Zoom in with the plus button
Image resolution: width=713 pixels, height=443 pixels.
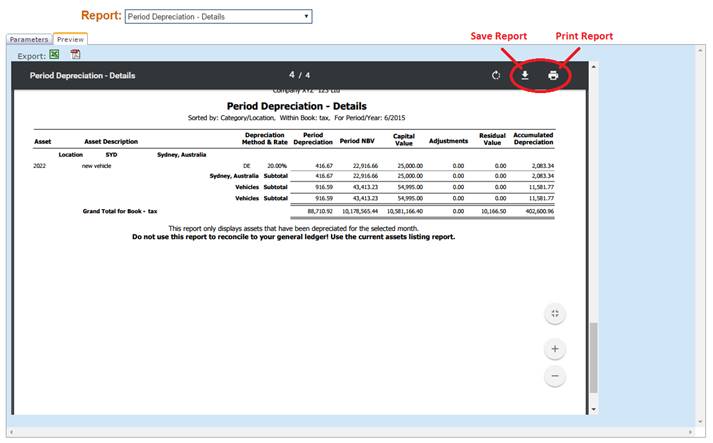click(x=555, y=349)
